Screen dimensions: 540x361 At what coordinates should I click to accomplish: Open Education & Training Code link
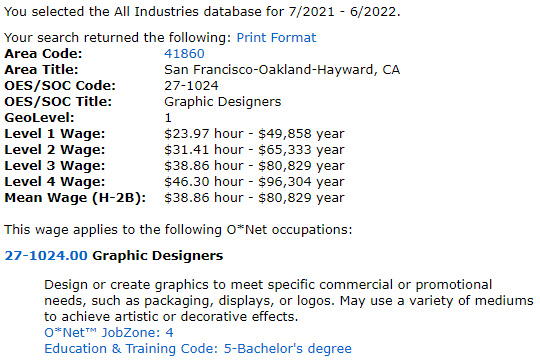[198, 349]
